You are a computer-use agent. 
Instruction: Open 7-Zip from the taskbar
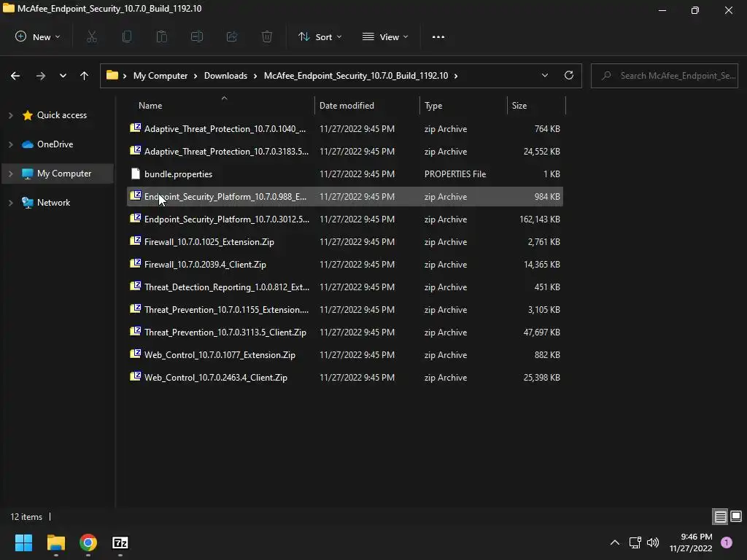(x=120, y=542)
